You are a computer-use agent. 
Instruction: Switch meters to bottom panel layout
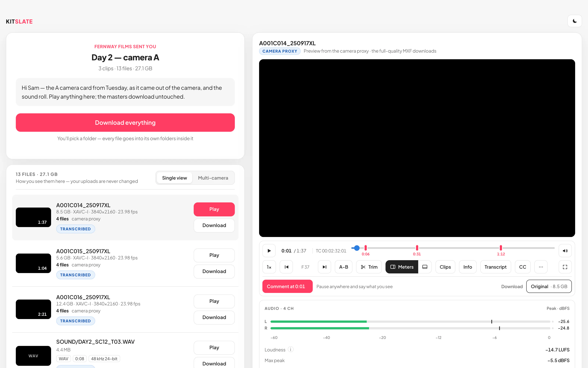[425, 267]
